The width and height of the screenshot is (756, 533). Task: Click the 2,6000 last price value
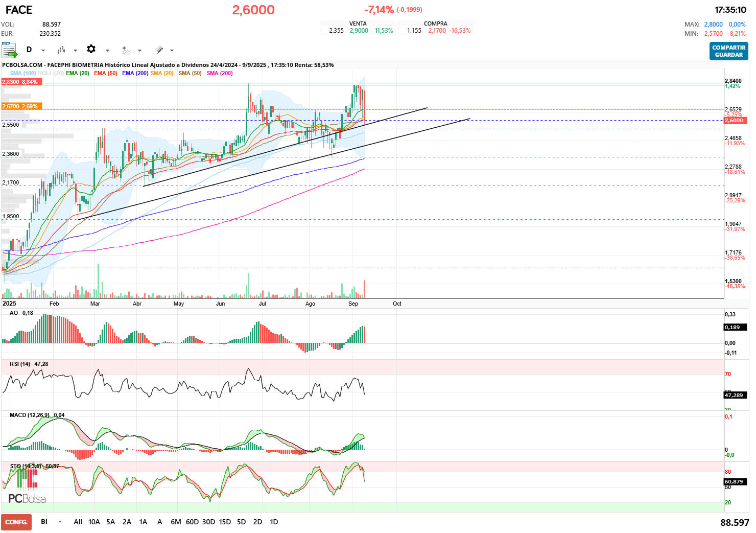[253, 10]
